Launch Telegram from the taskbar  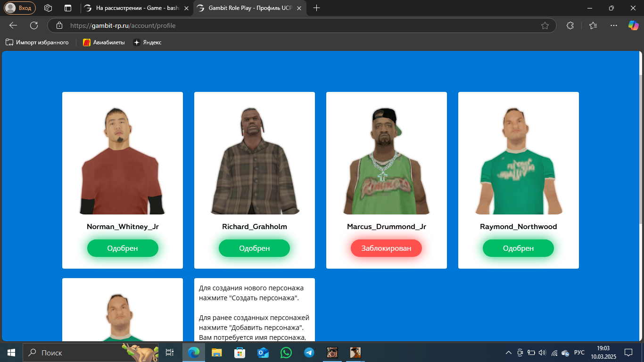(x=309, y=353)
